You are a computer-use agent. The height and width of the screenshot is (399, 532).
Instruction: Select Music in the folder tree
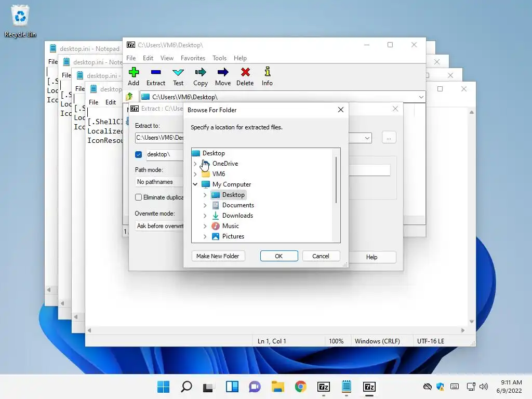coord(230,226)
